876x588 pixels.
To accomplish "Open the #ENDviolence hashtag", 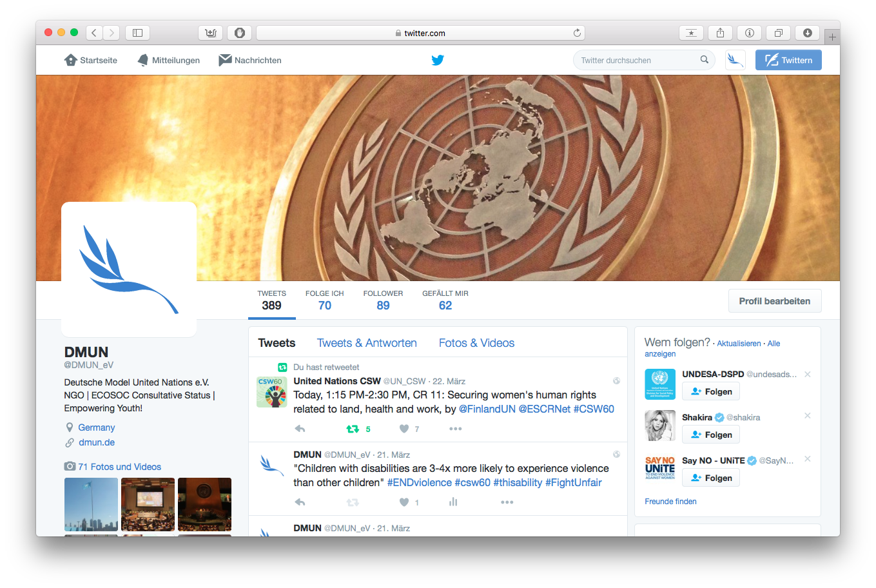I will click(x=419, y=482).
